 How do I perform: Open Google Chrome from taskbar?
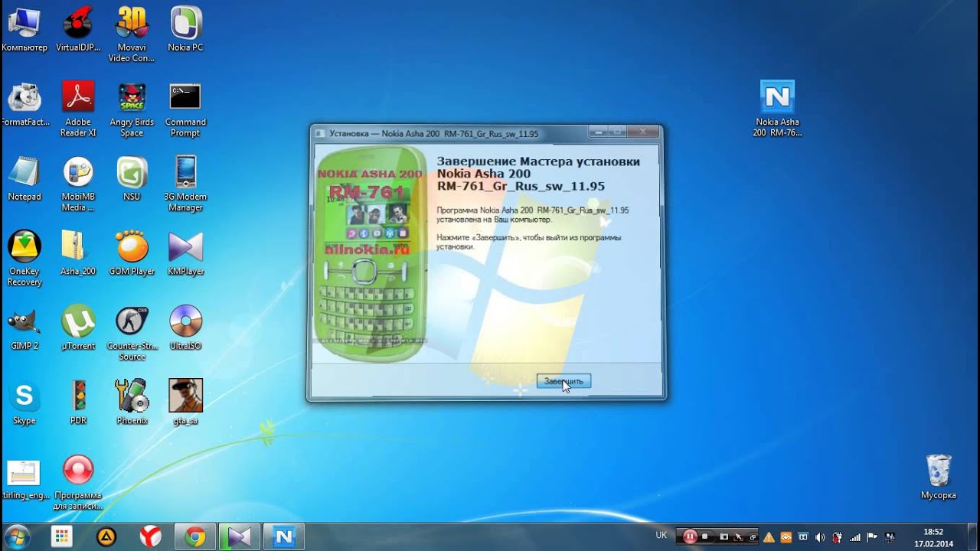click(x=195, y=537)
